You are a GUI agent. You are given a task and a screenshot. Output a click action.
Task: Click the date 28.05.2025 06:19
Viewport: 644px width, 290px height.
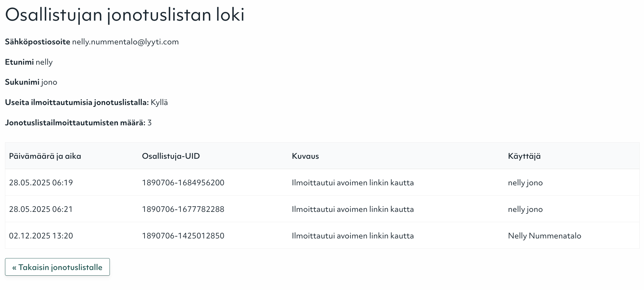coord(41,182)
